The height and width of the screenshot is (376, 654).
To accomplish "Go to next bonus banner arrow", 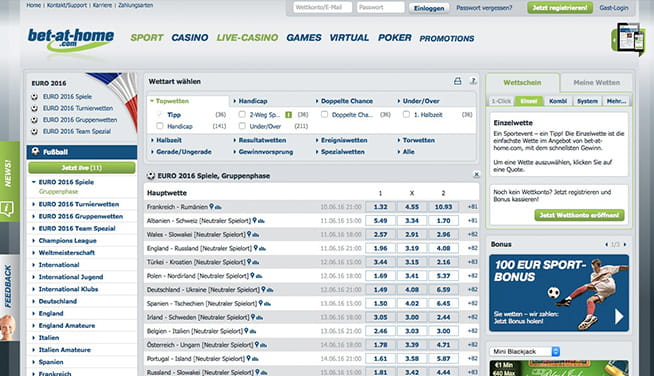I will [x=625, y=245].
